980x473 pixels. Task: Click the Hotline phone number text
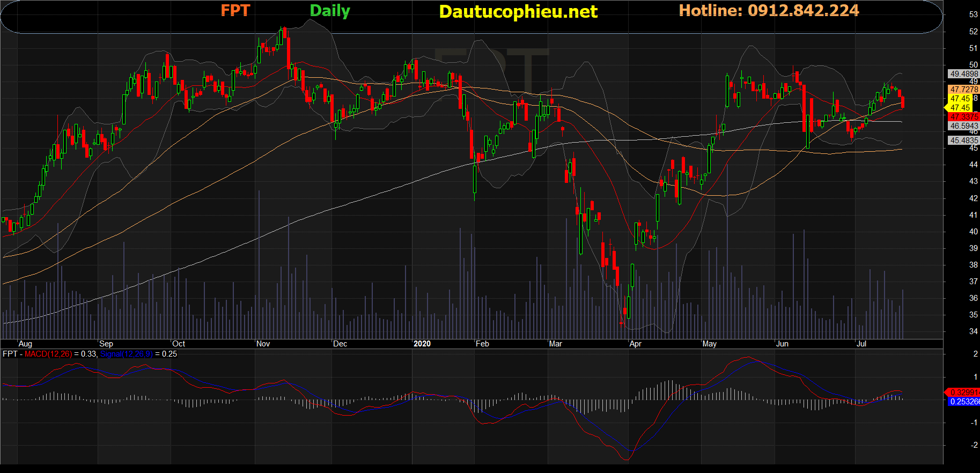click(x=769, y=11)
